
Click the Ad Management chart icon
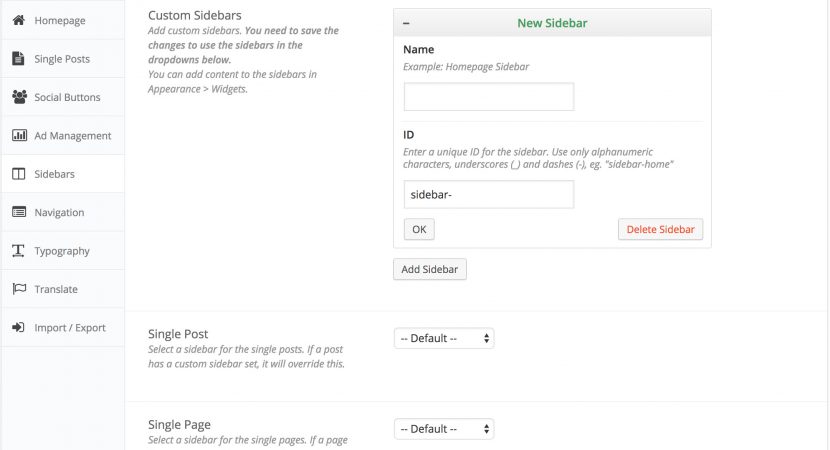(19, 135)
